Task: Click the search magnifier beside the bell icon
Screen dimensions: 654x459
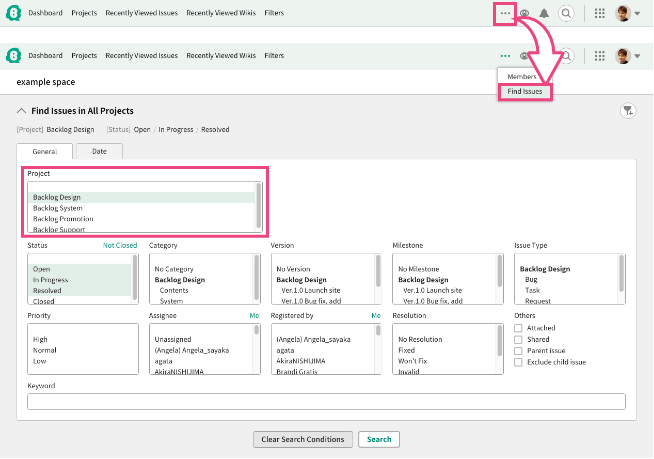Action: pyautogui.click(x=566, y=13)
